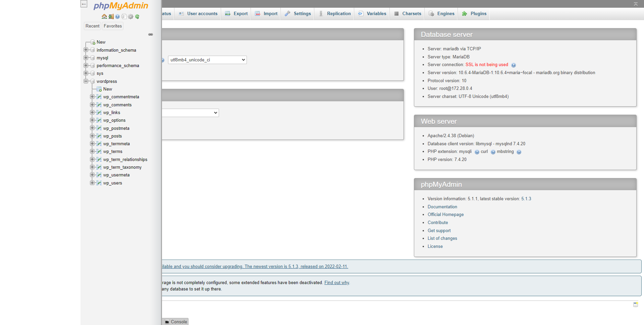644x325 pixels.
Task: Expand the wp_usermeta table node
Action: (x=92, y=175)
